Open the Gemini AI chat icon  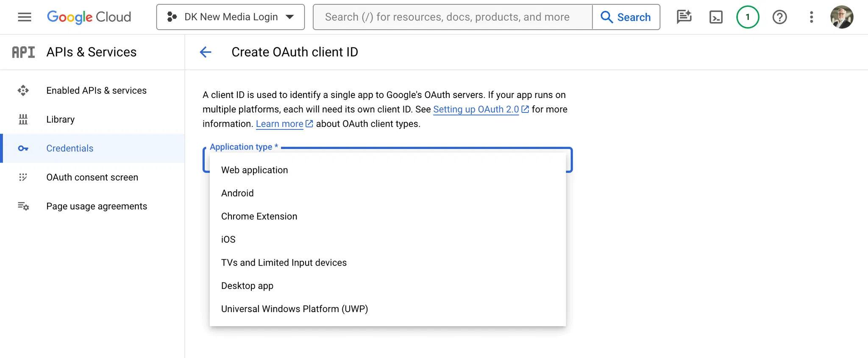[x=684, y=17]
